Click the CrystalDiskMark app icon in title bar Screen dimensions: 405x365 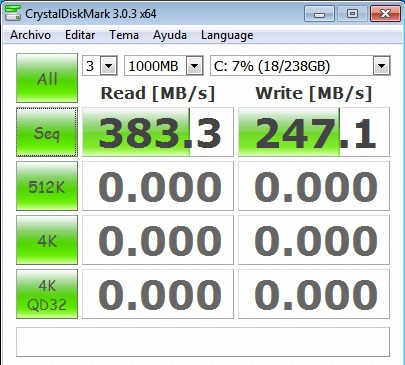[13, 13]
